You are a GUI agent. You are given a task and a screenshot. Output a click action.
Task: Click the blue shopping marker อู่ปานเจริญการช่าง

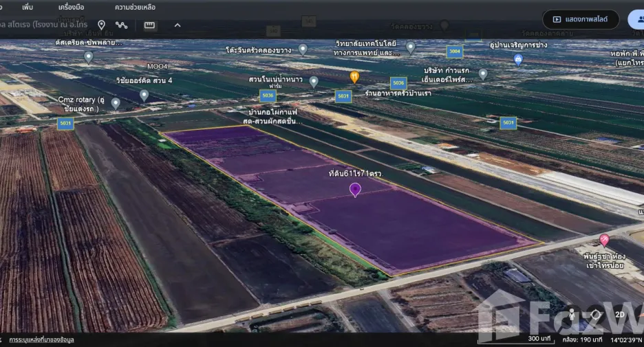point(518,60)
